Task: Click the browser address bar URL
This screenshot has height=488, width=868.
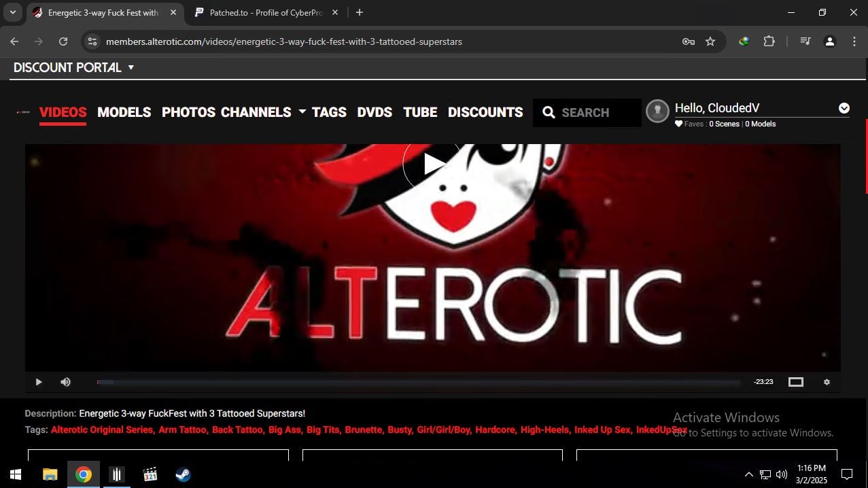Action: coord(284,41)
